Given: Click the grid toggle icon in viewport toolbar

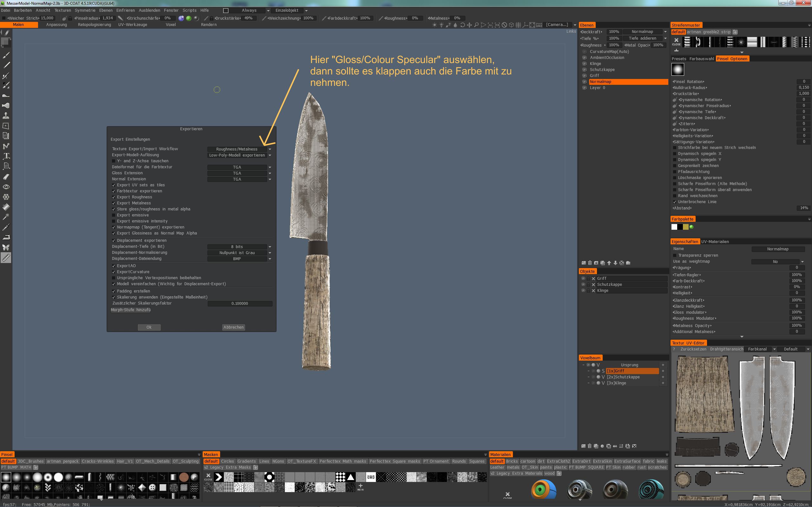Looking at the screenshot, I should pos(518,25).
